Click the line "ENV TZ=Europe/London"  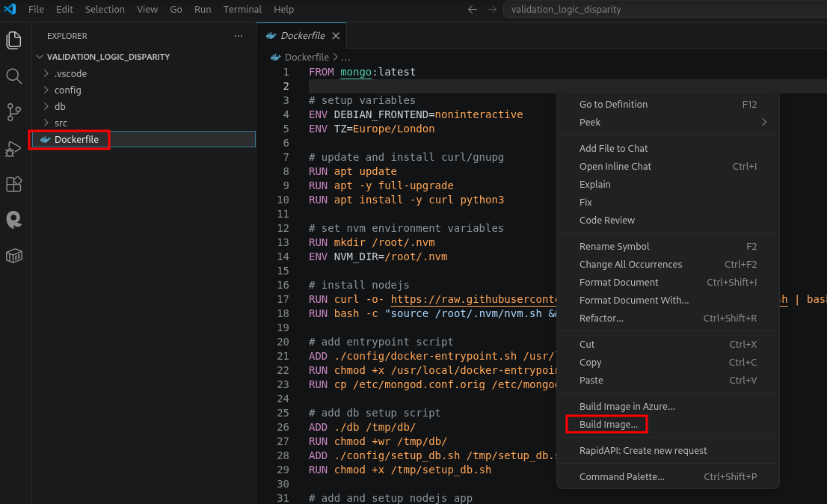coord(372,129)
